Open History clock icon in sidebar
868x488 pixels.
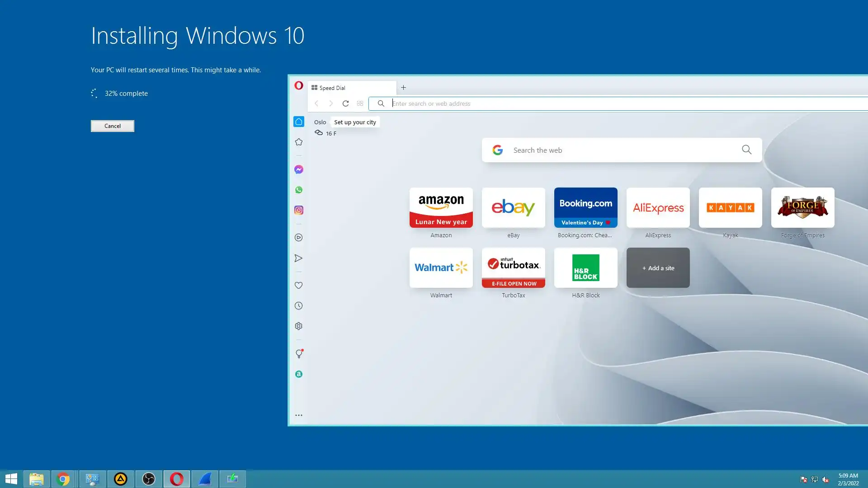tap(299, 306)
